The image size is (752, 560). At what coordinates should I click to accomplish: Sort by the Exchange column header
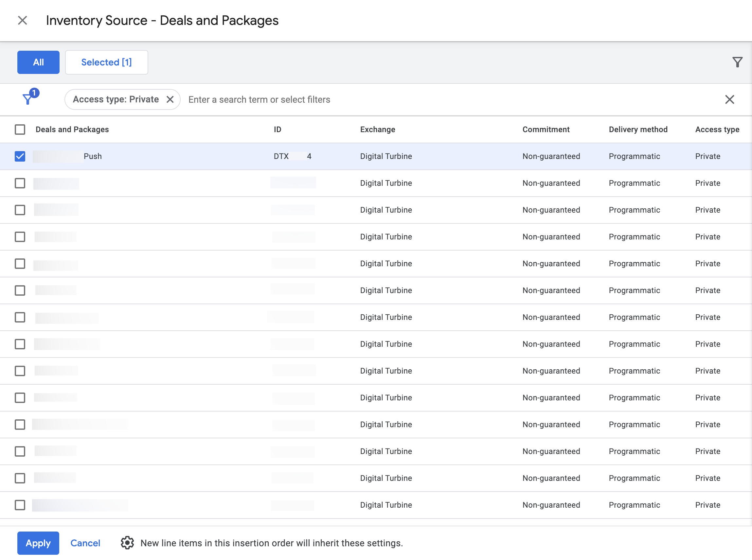click(x=377, y=130)
